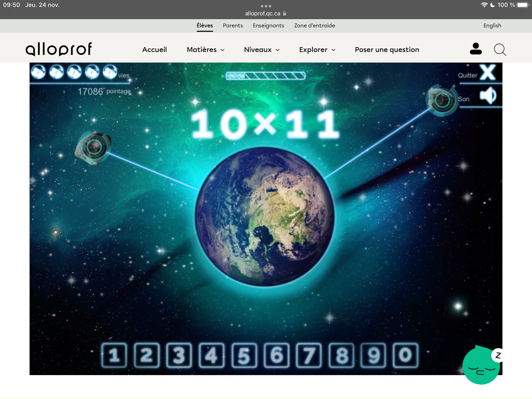The height and width of the screenshot is (399, 532).
Task: Open the search magnifier icon
Action: (x=500, y=50)
